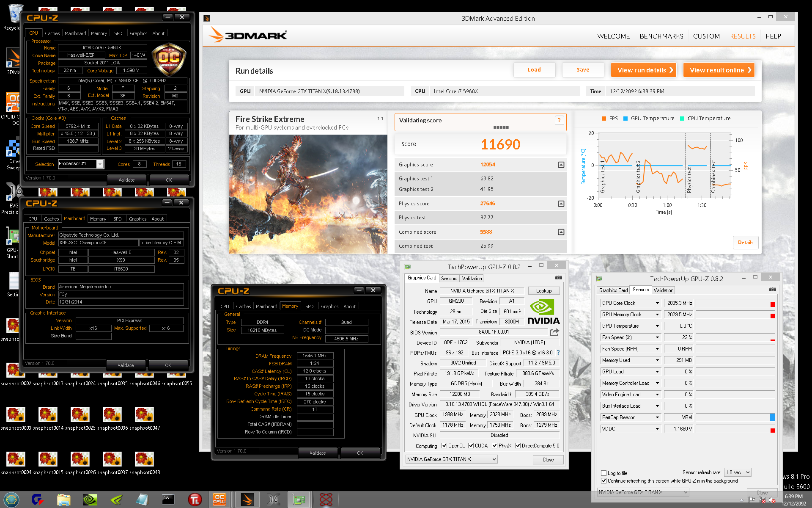Click the Lookup button in GPU-Z
Viewport: 812px width, 508px height.
543,291
